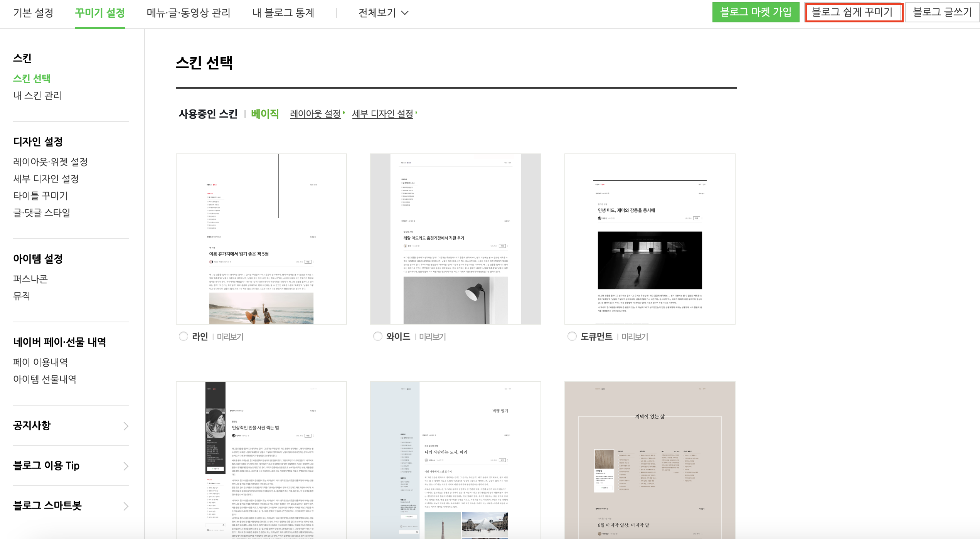The height and width of the screenshot is (539, 980).
Task: Open the 레이아웃 설정 link
Action: [x=315, y=114]
